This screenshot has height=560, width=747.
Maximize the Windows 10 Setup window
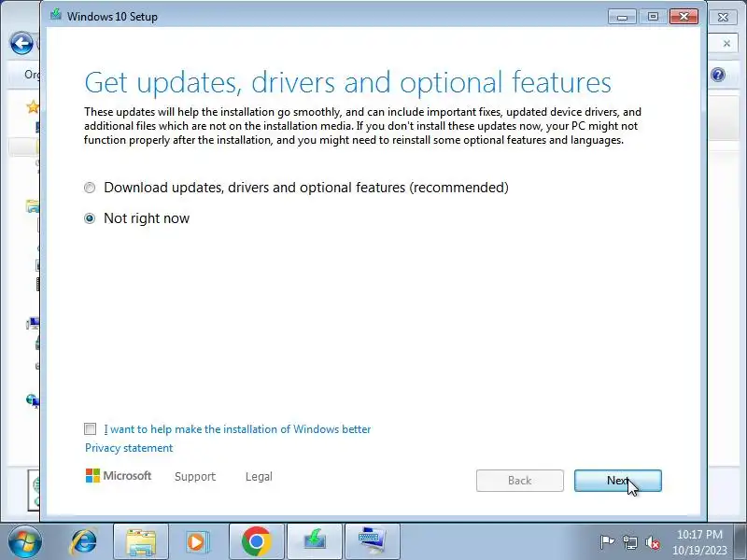tap(653, 17)
